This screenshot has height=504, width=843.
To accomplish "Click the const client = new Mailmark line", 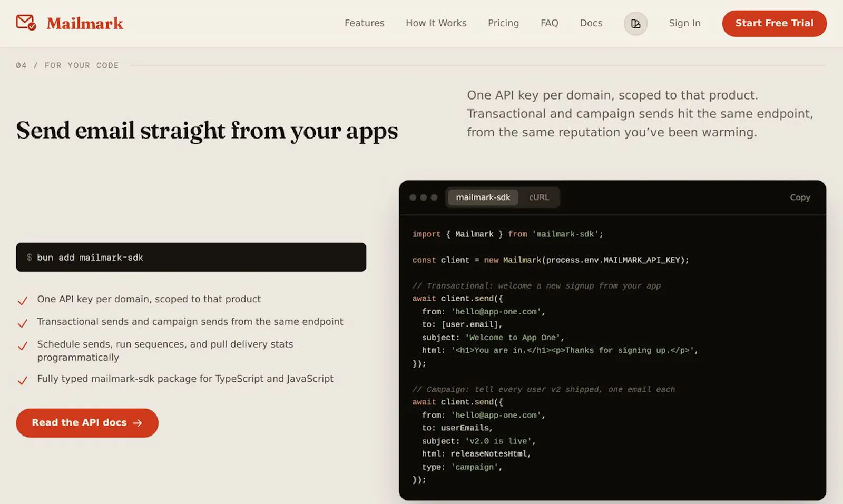I will point(551,260).
